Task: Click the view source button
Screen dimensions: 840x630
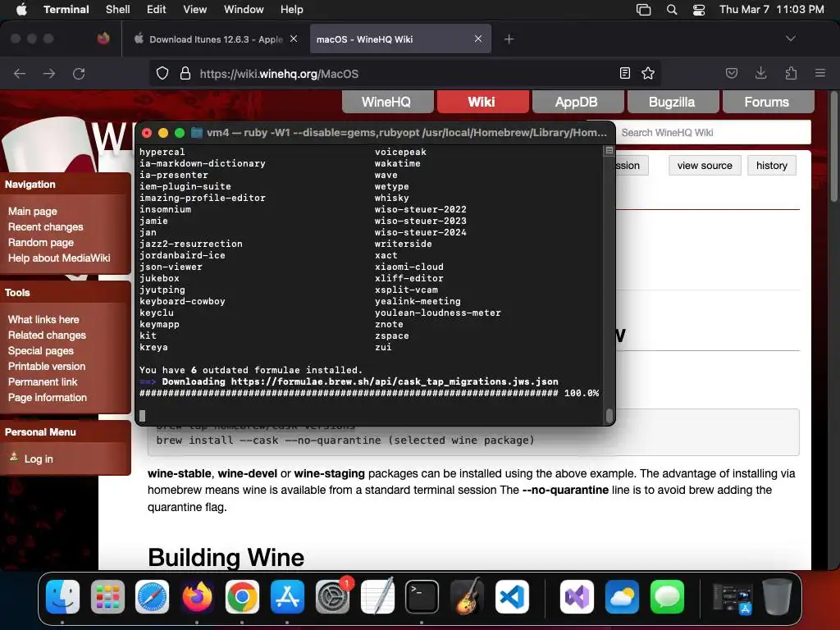Action: point(705,166)
